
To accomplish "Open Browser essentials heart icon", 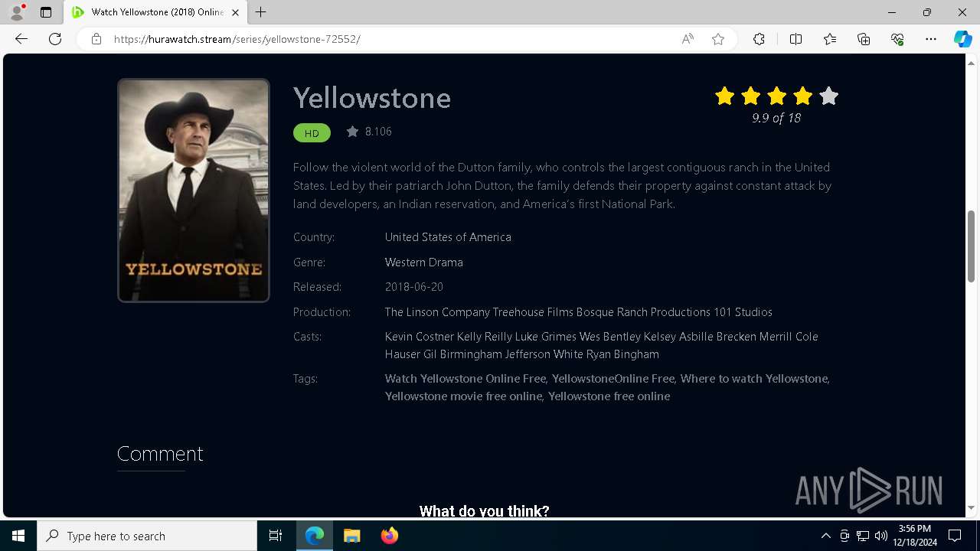I will pyautogui.click(x=897, y=39).
